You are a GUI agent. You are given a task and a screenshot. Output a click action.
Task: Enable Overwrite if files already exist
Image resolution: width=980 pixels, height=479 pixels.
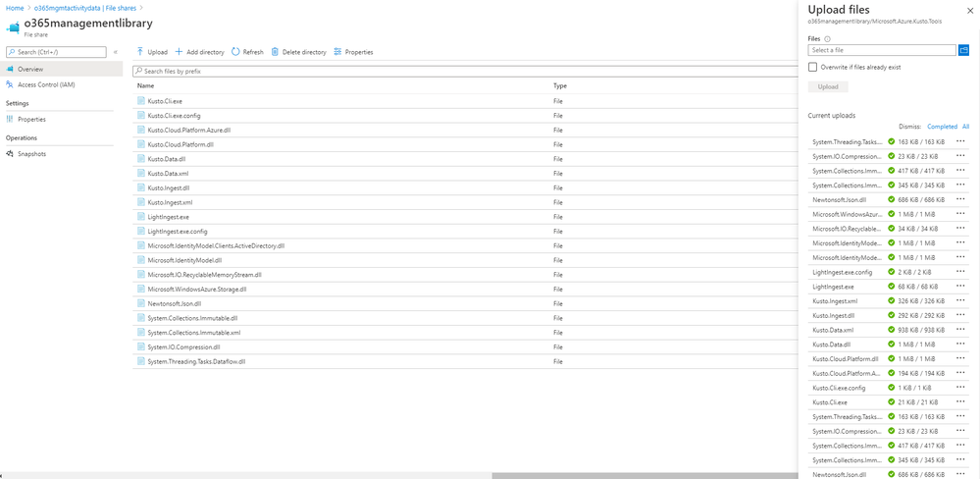pyautogui.click(x=812, y=67)
